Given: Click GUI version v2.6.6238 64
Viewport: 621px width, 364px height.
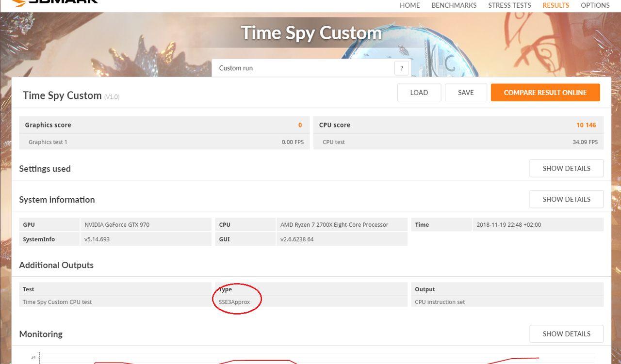Looking at the screenshot, I should click(297, 239).
